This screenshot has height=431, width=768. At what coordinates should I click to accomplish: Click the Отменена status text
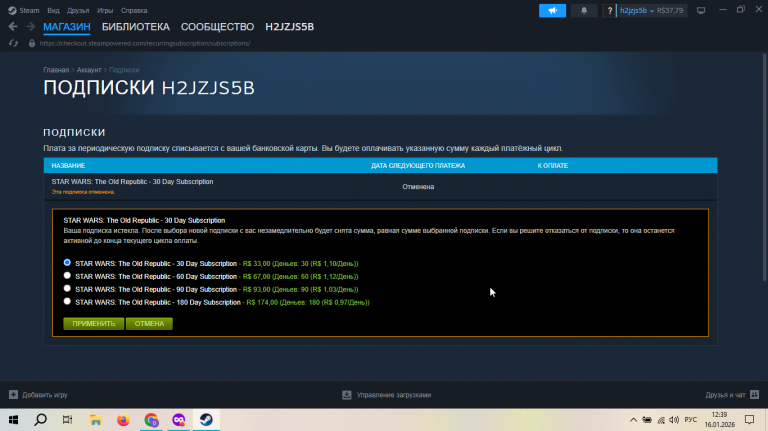pos(418,187)
